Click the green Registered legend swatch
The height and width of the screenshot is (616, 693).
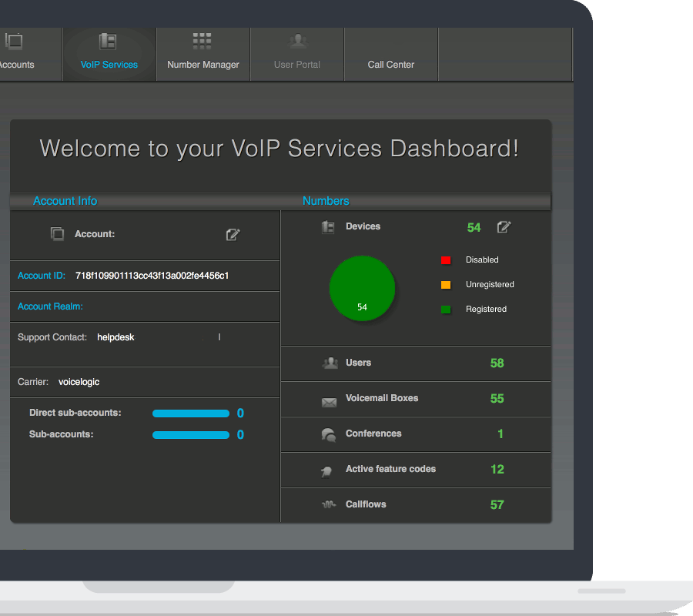(x=446, y=310)
